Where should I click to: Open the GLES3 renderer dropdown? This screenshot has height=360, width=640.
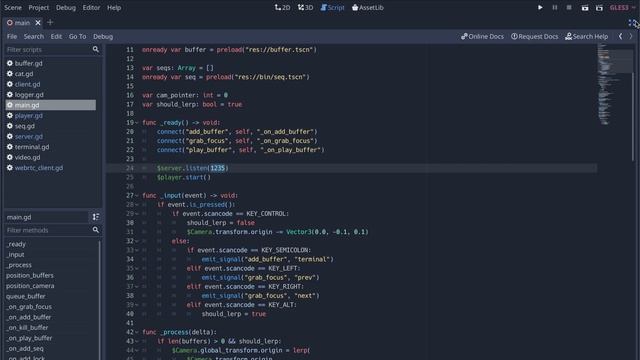point(622,7)
